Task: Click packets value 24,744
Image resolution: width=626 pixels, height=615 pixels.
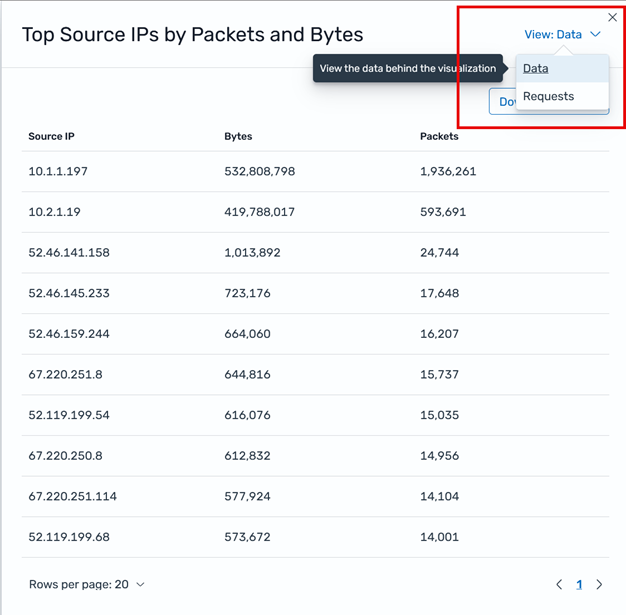Action: pyautogui.click(x=439, y=252)
